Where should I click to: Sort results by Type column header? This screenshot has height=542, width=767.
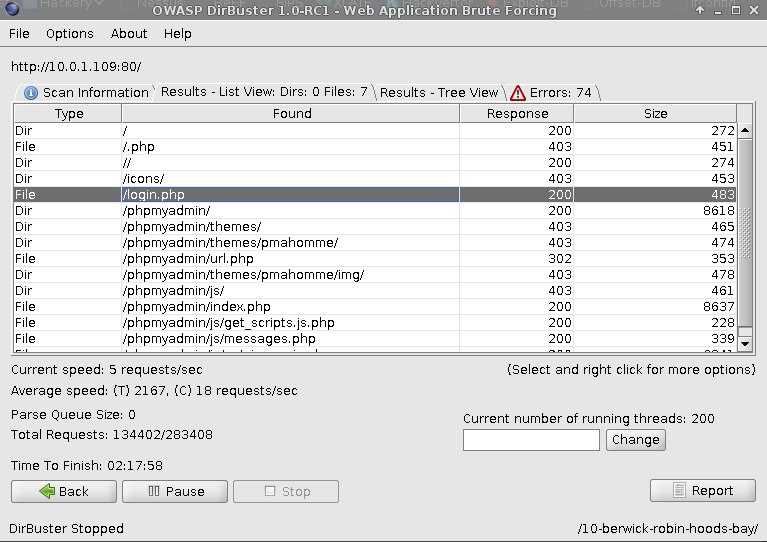click(x=68, y=114)
